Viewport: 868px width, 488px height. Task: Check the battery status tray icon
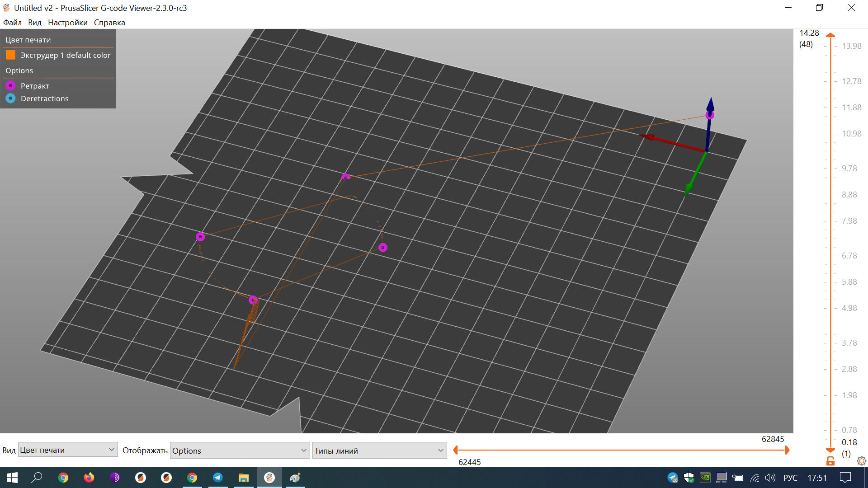tap(738, 478)
